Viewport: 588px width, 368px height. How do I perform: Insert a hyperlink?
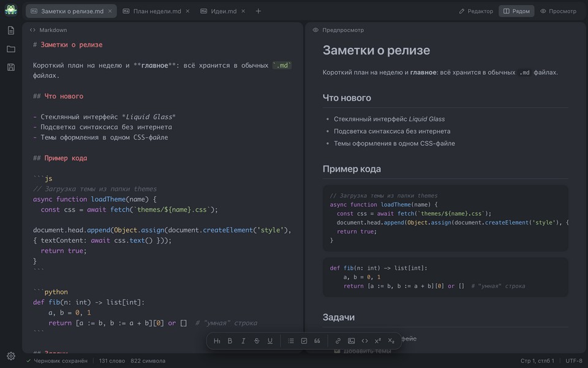click(x=338, y=341)
